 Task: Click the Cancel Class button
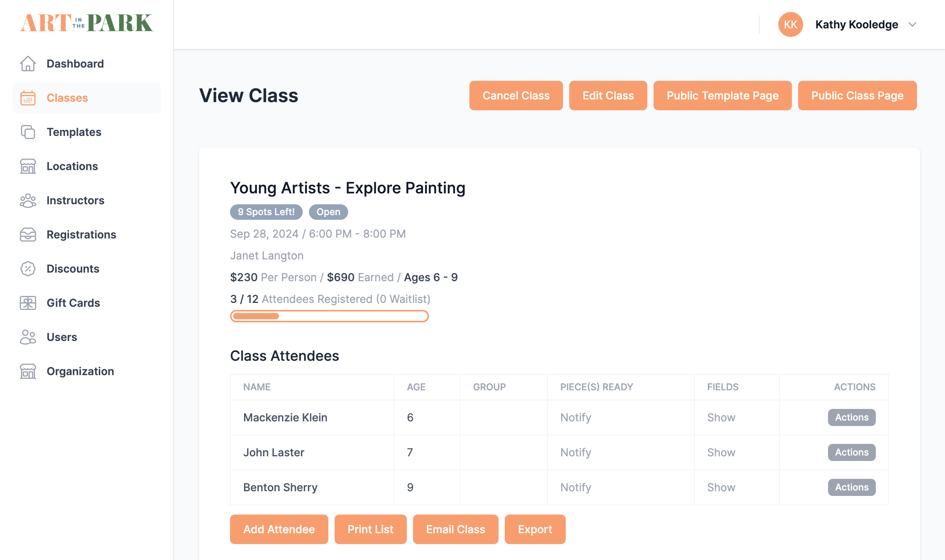pos(516,96)
